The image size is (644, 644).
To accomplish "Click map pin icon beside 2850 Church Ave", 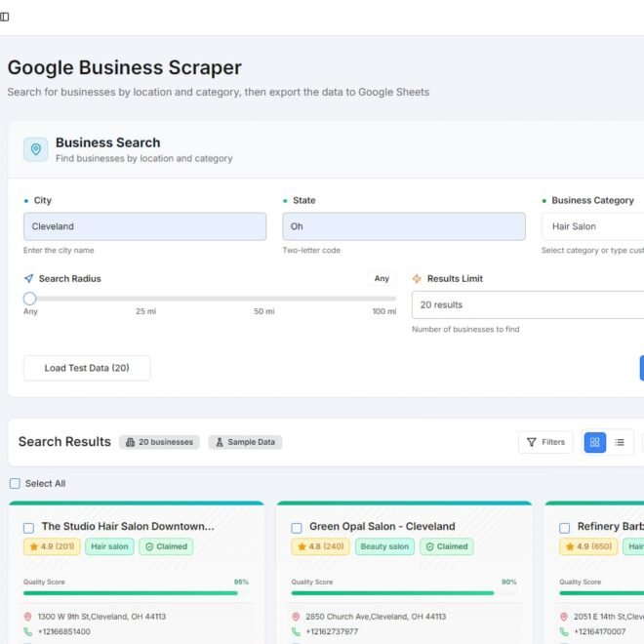I will click(296, 617).
